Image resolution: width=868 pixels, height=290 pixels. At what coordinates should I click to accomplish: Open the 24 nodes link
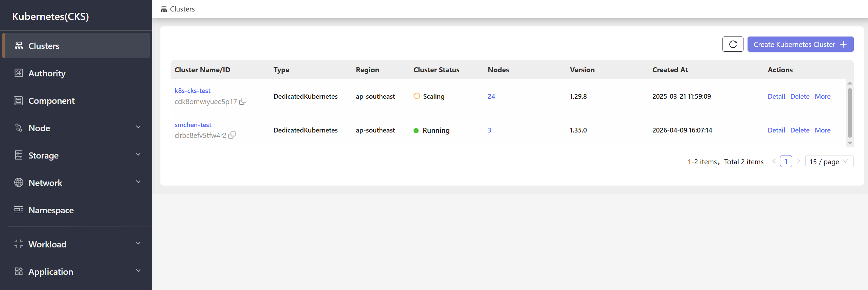point(491,96)
